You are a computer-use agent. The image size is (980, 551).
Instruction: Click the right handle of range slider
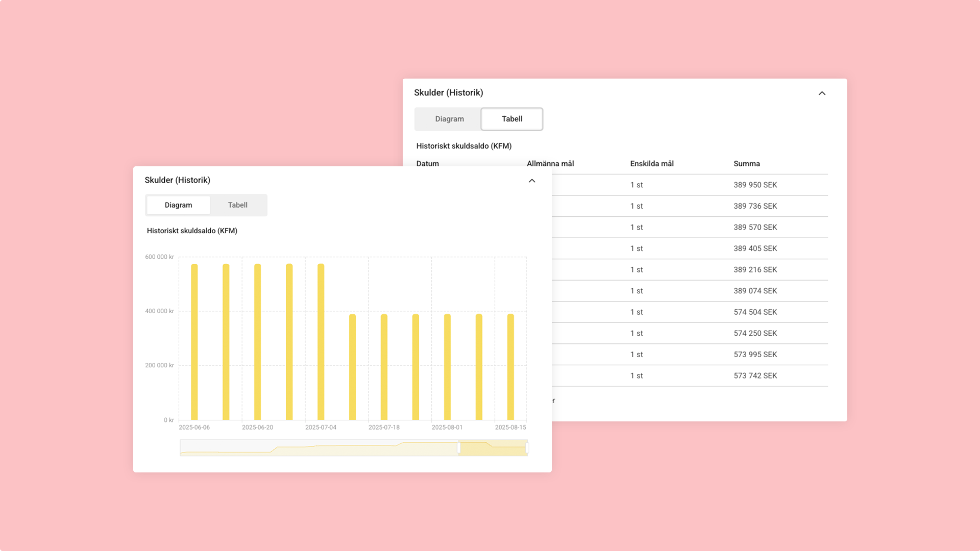coord(527,448)
